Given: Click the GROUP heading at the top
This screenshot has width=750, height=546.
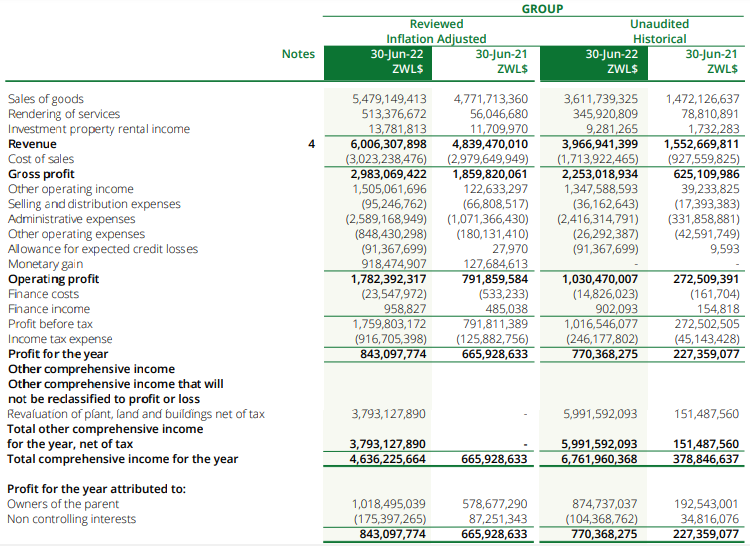Looking at the screenshot, I should [x=542, y=9].
